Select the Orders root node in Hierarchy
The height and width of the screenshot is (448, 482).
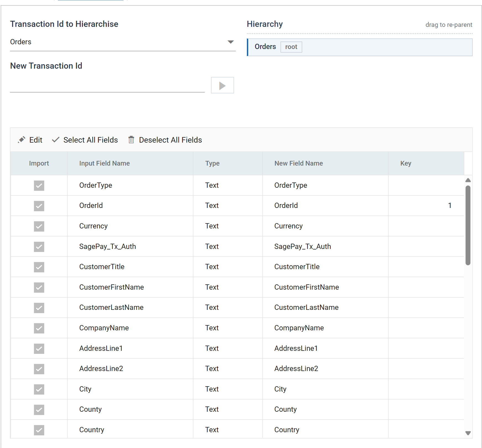click(x=360, y=47)
